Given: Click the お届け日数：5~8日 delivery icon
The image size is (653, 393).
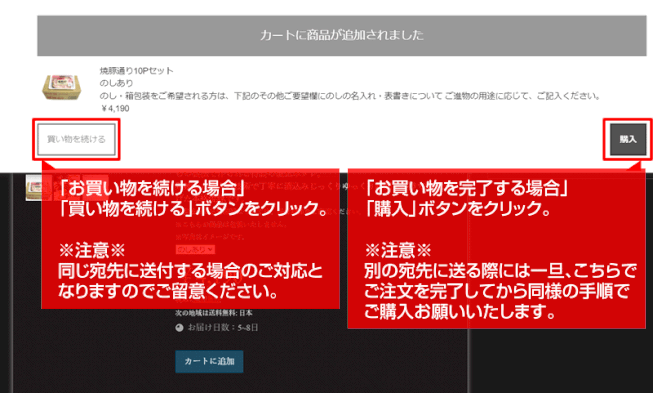Looking at the screenshot, I should 179,328.
